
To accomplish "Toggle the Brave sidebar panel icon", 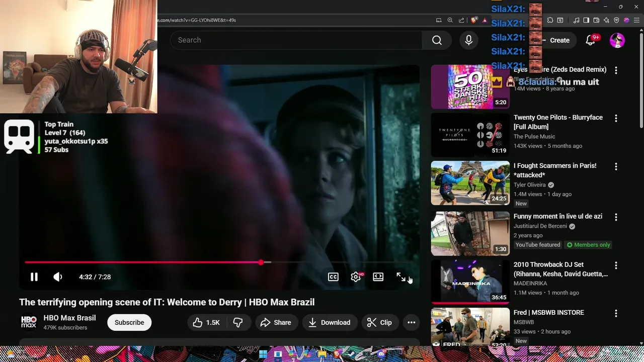I will coord(586,20).
